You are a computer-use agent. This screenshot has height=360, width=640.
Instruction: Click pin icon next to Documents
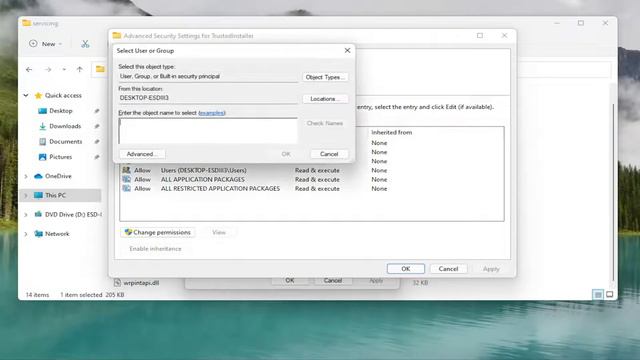[97, 142]
